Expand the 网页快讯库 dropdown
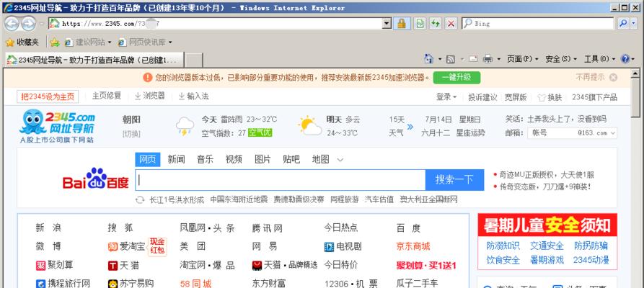Viewport: 644px width, 288px height. tap(170, 42)
